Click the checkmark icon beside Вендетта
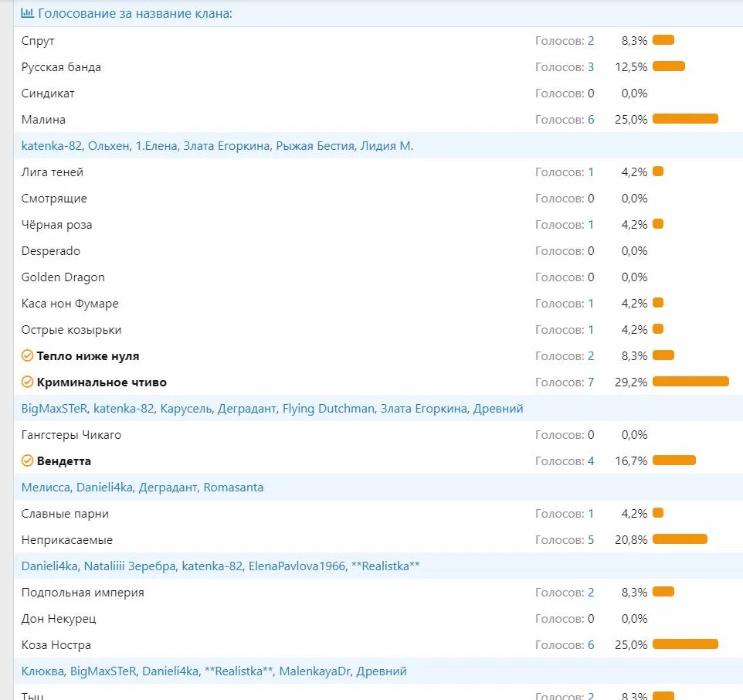Viewport: 743px width, 700px height. [x=27, y=461]
